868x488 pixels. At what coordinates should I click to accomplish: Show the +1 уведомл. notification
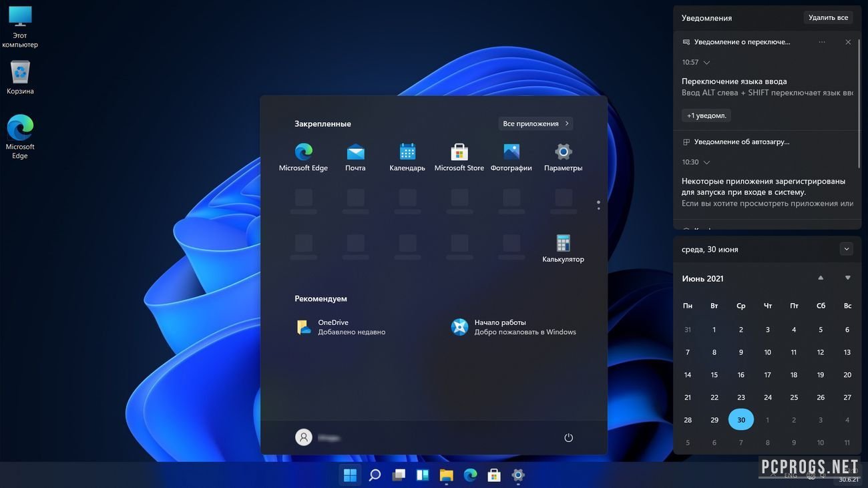(x=704, y=114)
